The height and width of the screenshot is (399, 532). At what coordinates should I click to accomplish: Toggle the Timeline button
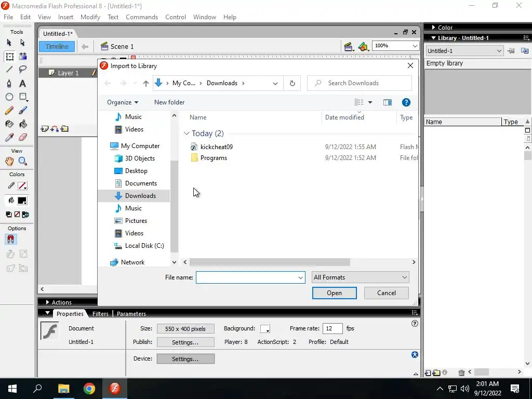coord(57,46)
